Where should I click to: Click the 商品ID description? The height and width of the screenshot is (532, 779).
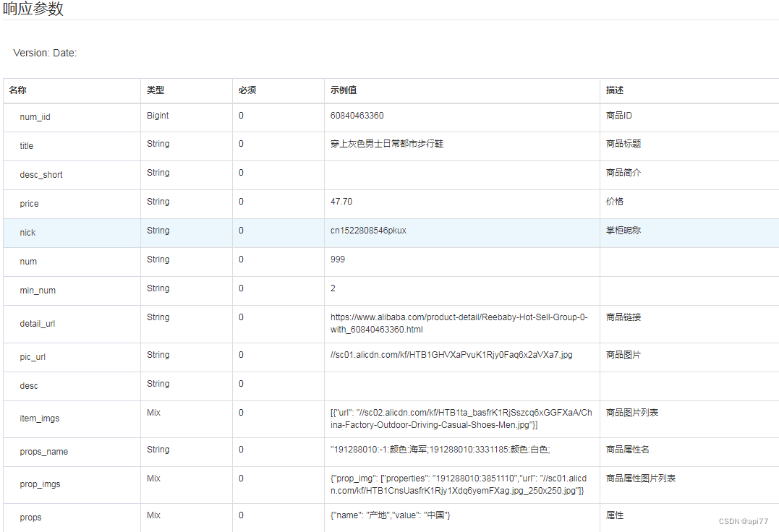618,116
